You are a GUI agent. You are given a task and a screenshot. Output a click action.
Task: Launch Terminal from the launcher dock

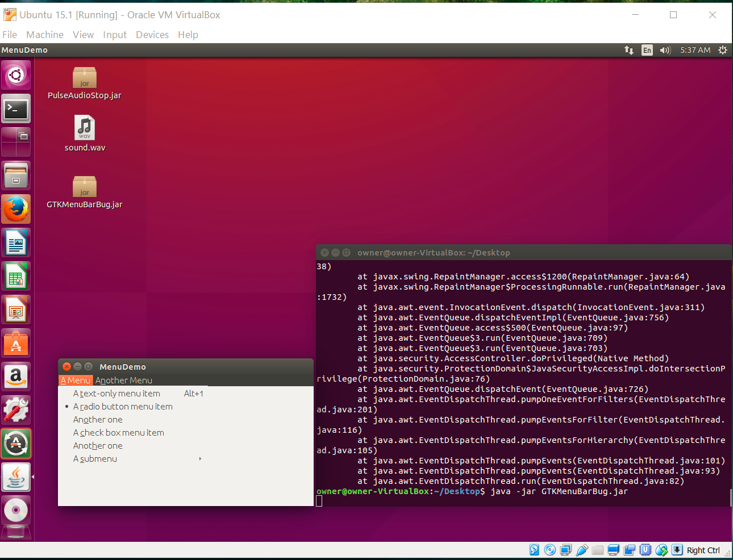[16, 109]
